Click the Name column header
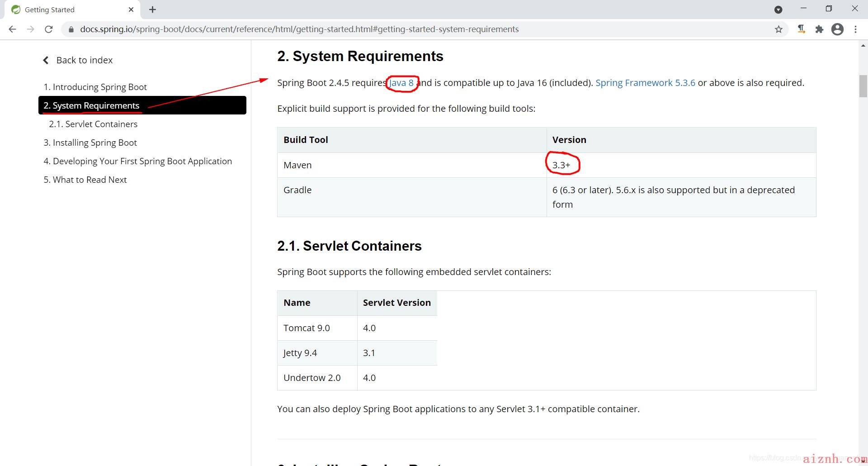Viewport: 868px width, 466px height. coord(317,303)
